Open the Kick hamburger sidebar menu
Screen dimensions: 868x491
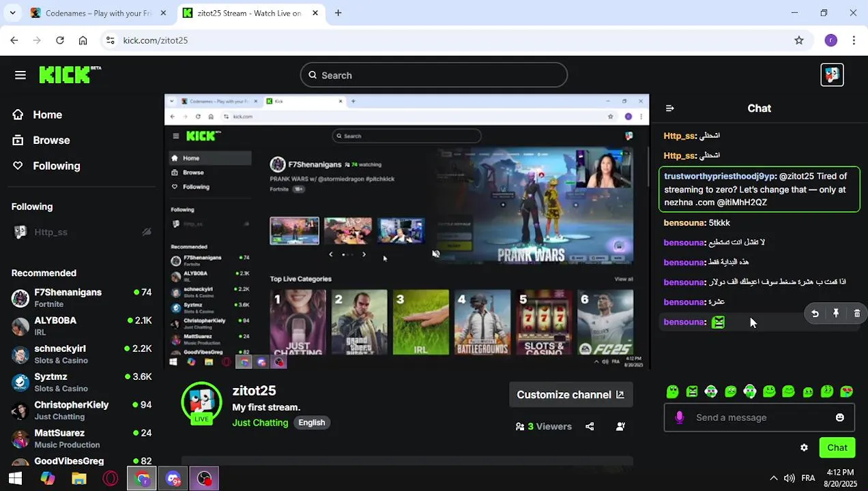pyautogui.click(x=20, y=75)
